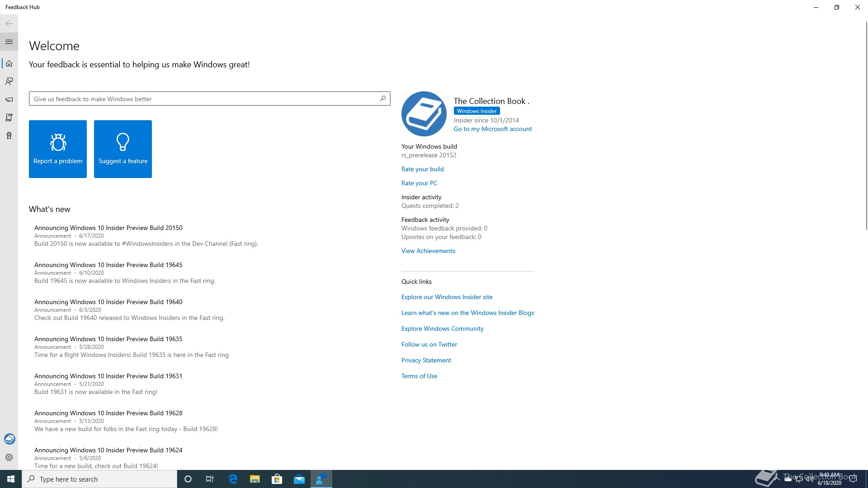Click the search magnifier icon in feedback box

point(383,99)
